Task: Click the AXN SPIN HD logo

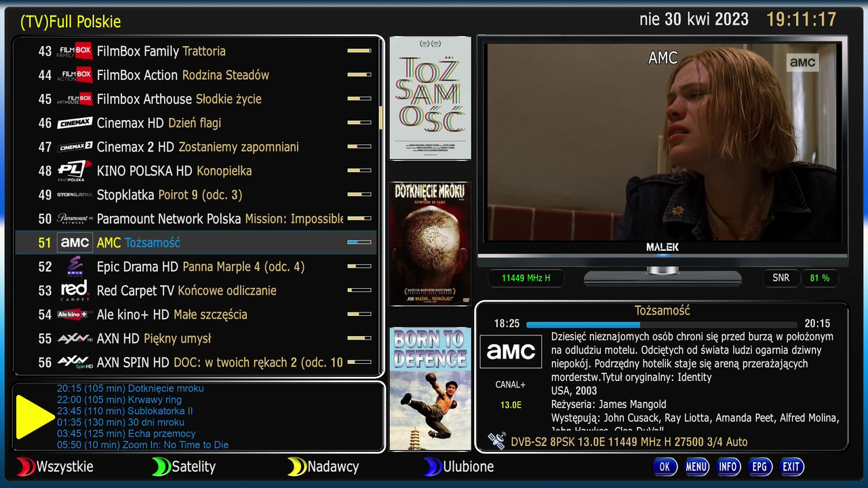Action: pos(75,363)
